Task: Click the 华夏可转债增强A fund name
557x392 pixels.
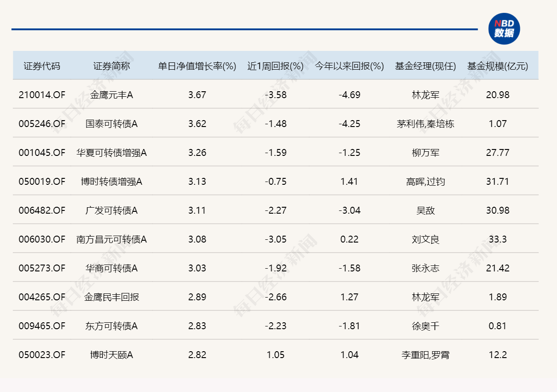Action: (x=111, y=153)
